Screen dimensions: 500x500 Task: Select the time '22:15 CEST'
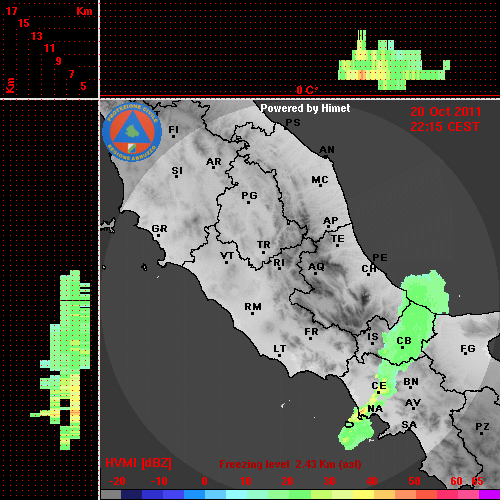(x=445, y=127)
